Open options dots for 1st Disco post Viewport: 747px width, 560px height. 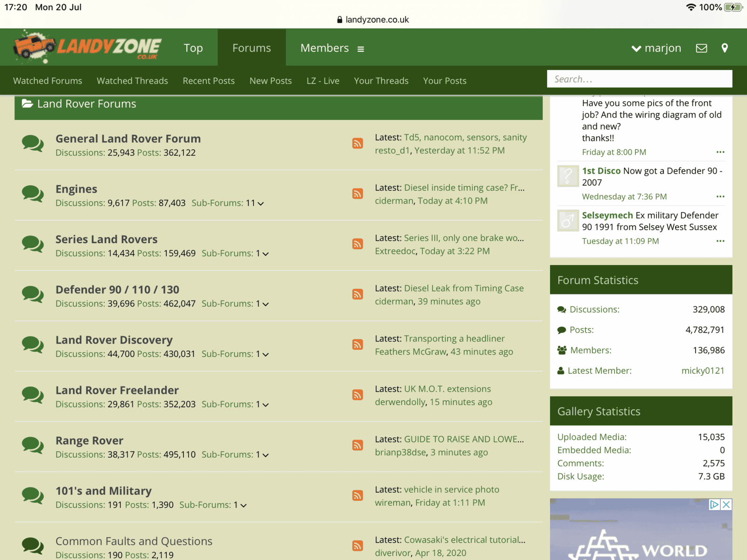(720, 196)
